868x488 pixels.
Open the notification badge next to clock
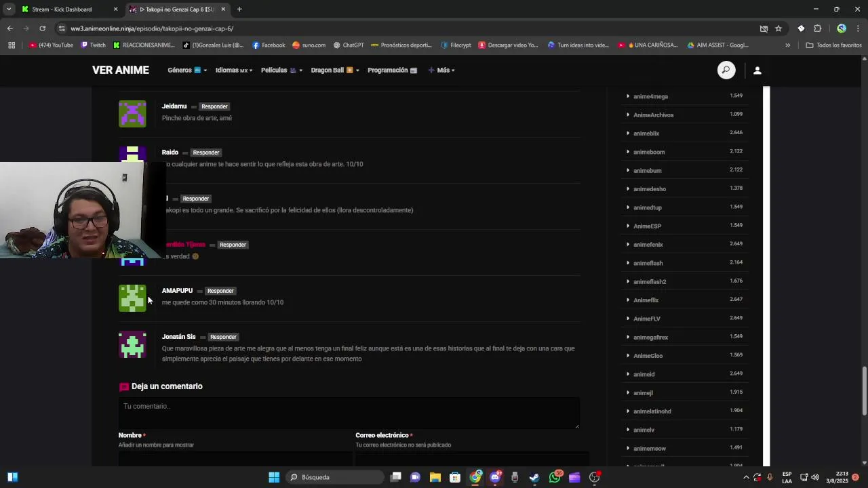coord(855,477)
